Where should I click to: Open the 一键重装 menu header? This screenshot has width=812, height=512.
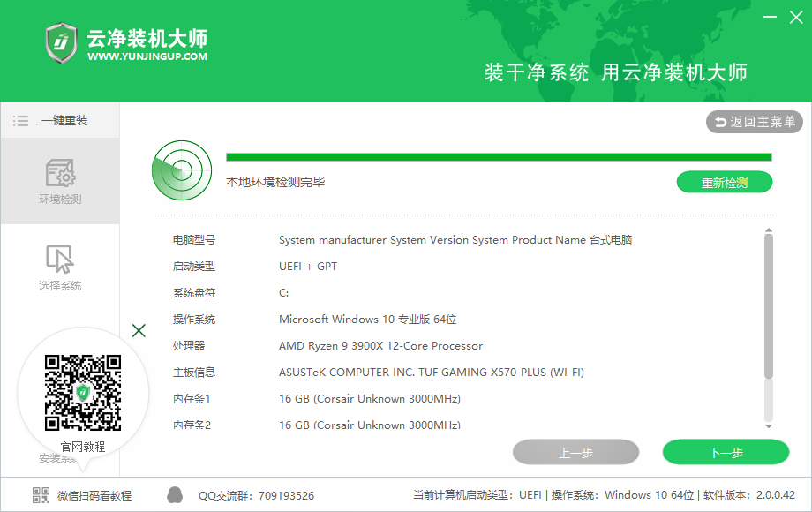64,120
